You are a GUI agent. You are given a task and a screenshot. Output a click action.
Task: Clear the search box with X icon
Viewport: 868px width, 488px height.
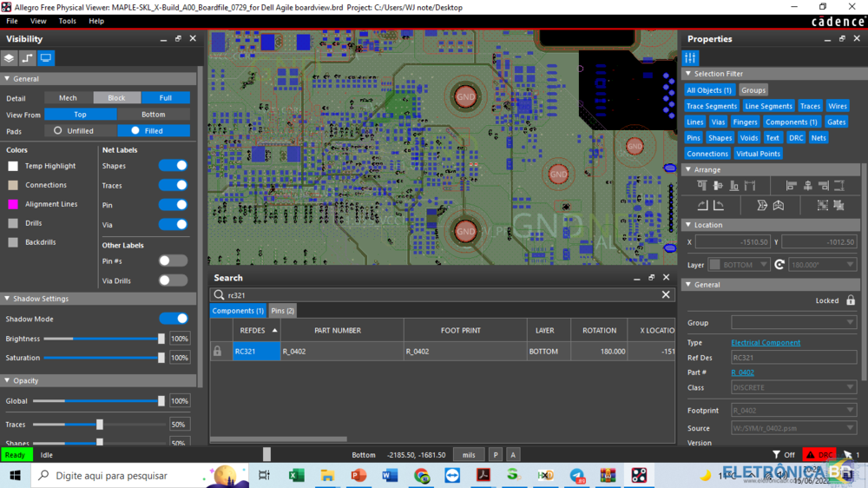[x=666, y=295]
